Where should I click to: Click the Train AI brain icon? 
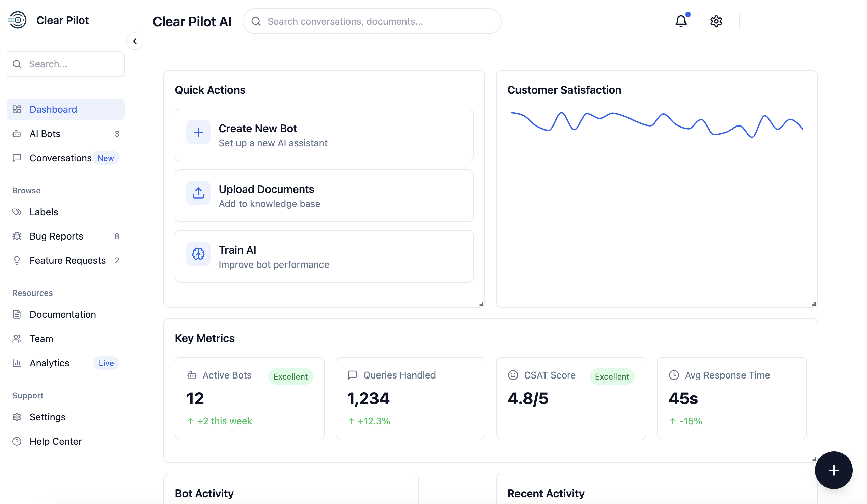click(x=198, y=254)
